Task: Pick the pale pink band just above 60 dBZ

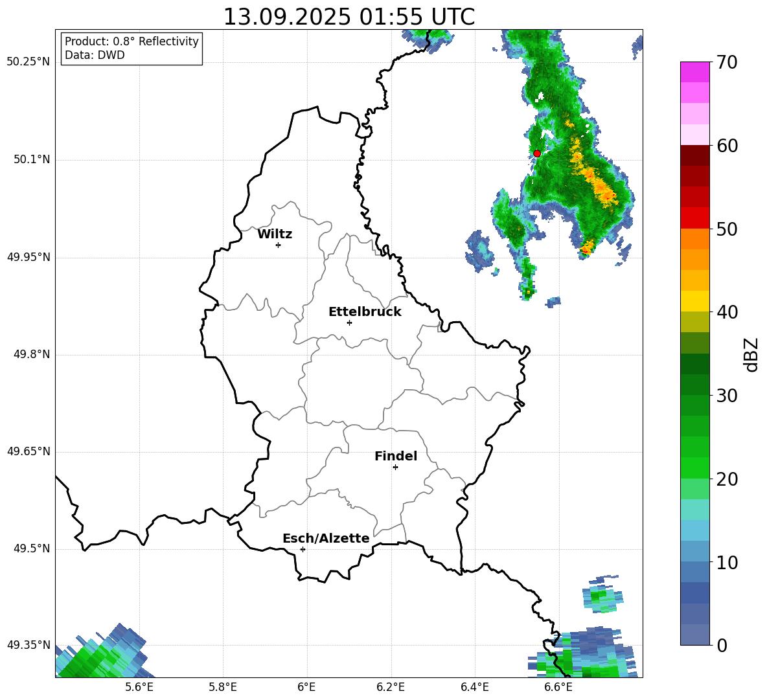Action: coord(694,135)
